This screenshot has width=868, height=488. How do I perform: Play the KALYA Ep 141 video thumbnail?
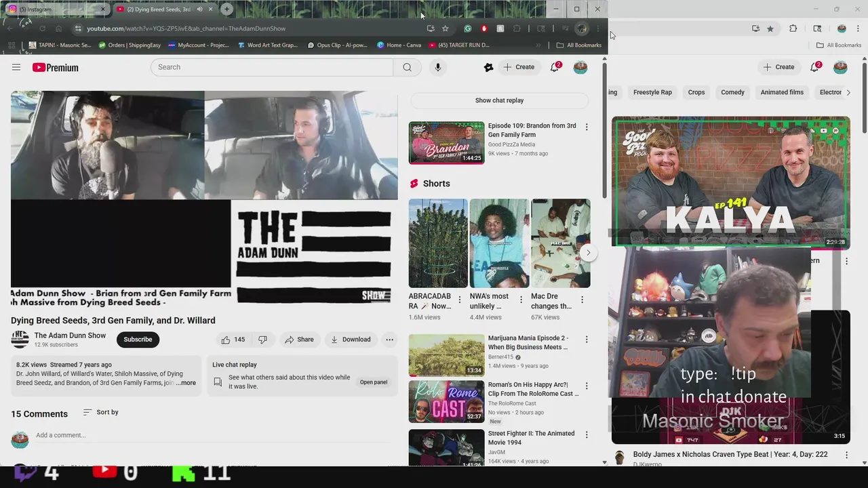[731, 182]
